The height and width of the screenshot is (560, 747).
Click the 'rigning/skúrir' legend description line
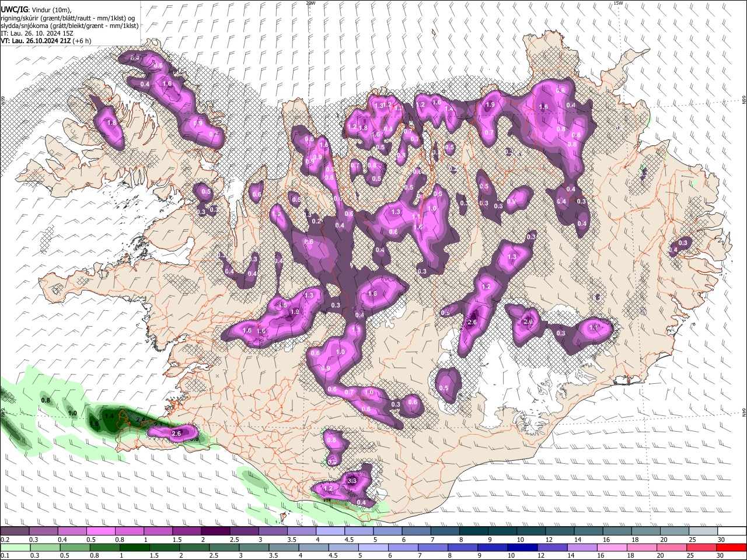68,18
